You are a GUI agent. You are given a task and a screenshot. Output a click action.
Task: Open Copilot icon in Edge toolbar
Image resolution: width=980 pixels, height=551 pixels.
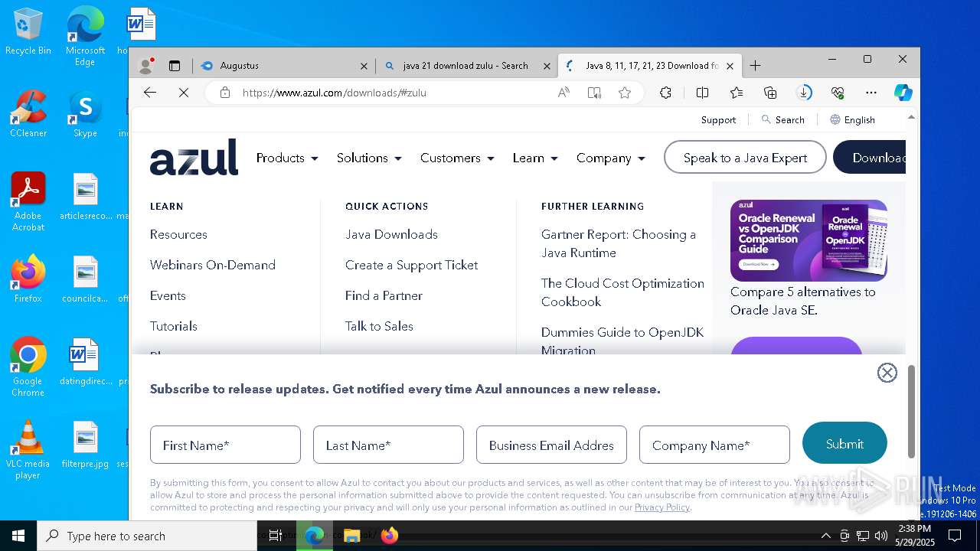click(x=903, y=93)
